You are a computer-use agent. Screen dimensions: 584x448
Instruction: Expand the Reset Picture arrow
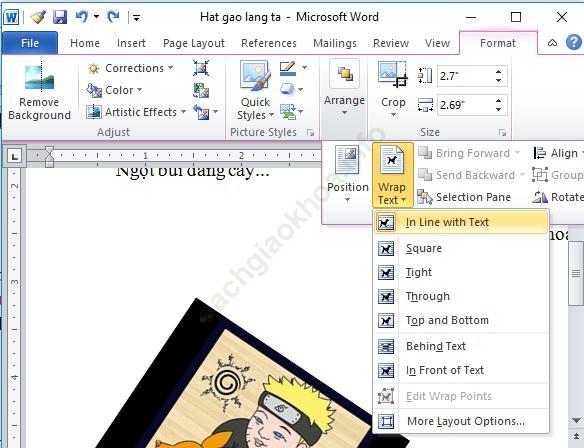pos(216,111)
